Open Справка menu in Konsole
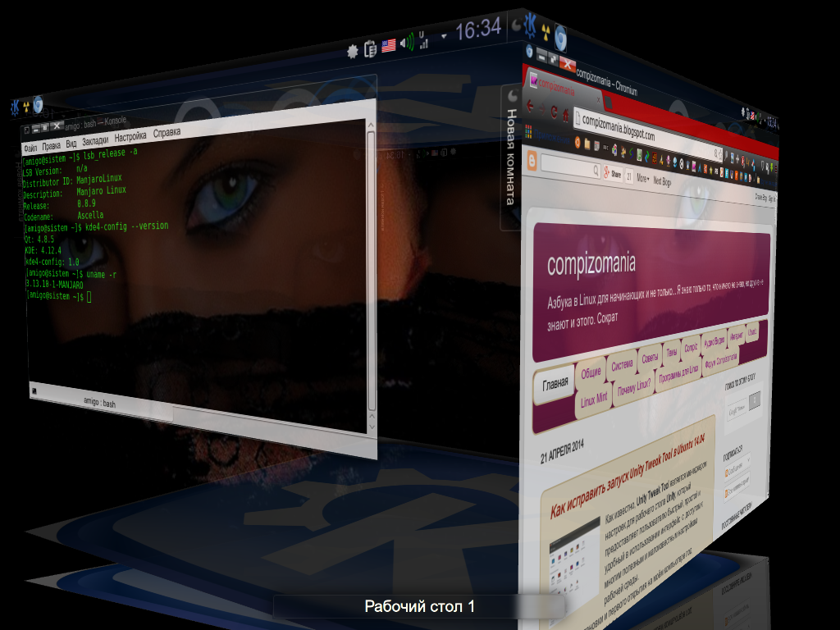This screenshot has height=630, width=840. [x=167, y=132]
